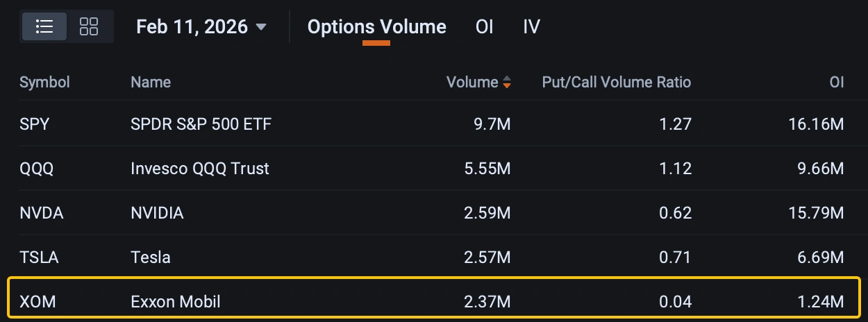Open the Feb 11, 2026 date dropdown

[x=201, y=27]
